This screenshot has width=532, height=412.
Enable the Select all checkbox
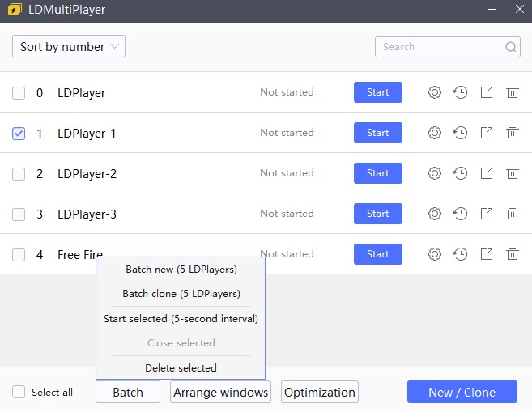point(19,392)
